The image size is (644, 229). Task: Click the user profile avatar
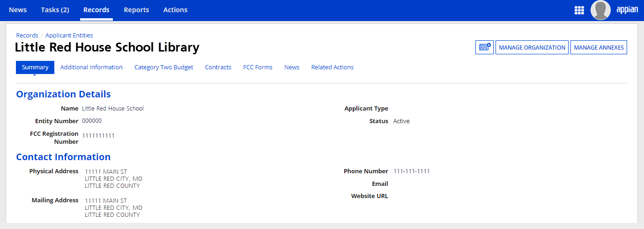click(600, 10)
